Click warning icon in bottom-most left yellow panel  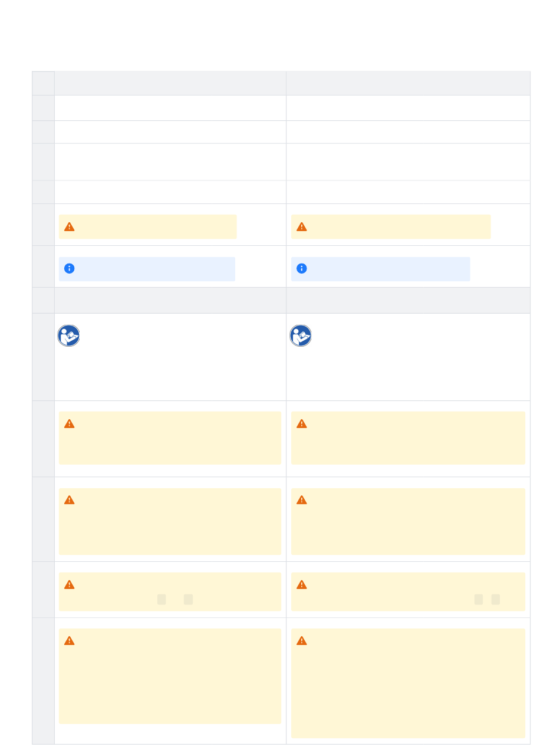70,640
